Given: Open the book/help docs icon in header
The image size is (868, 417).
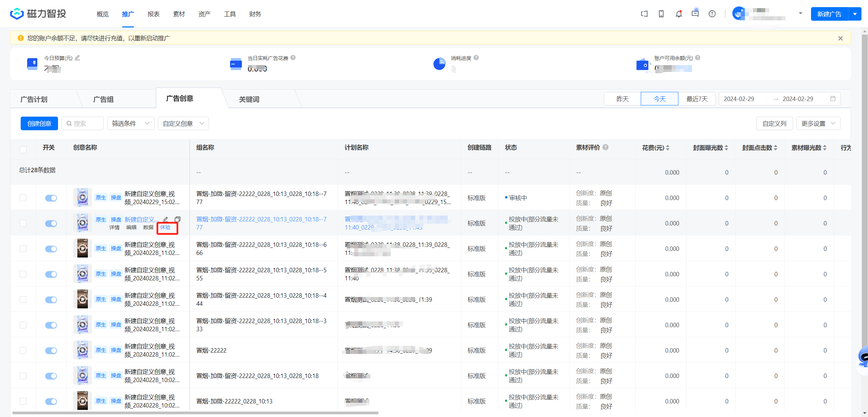Looking at the screenshot, I should pos(644,14).
